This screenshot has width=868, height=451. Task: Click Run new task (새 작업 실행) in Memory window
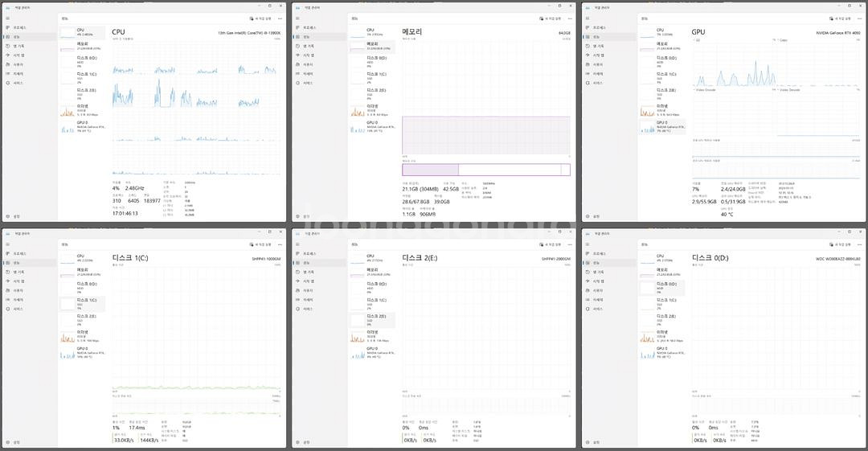click(x=551, y=18)
